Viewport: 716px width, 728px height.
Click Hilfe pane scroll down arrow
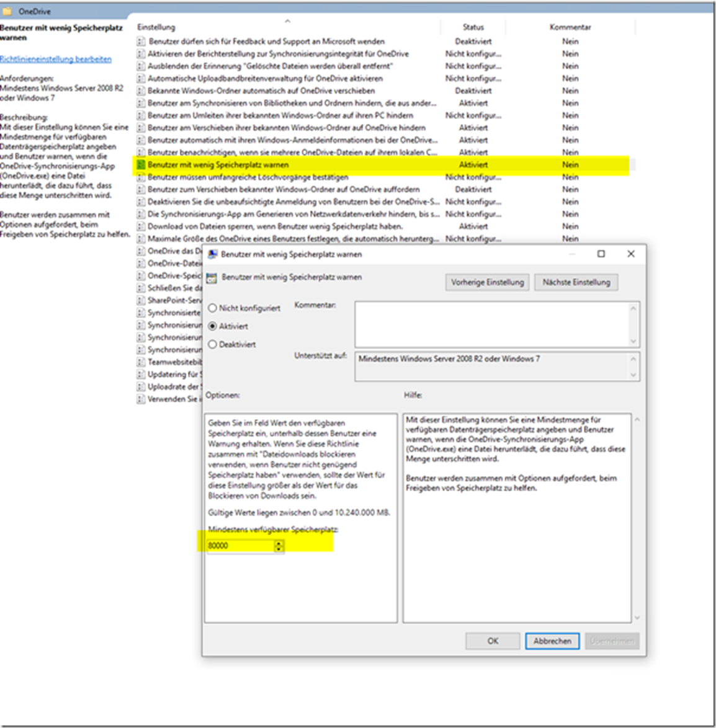coord(637,618)
